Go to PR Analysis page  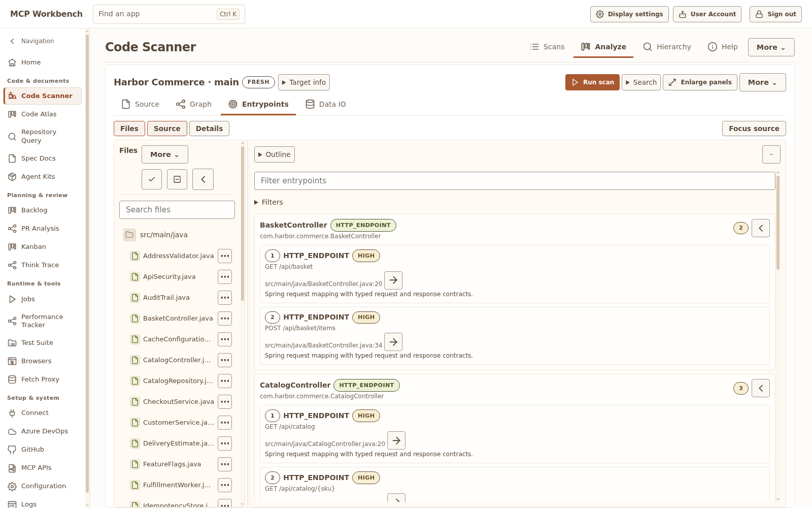pyautogui.click(x=43, y=229)
